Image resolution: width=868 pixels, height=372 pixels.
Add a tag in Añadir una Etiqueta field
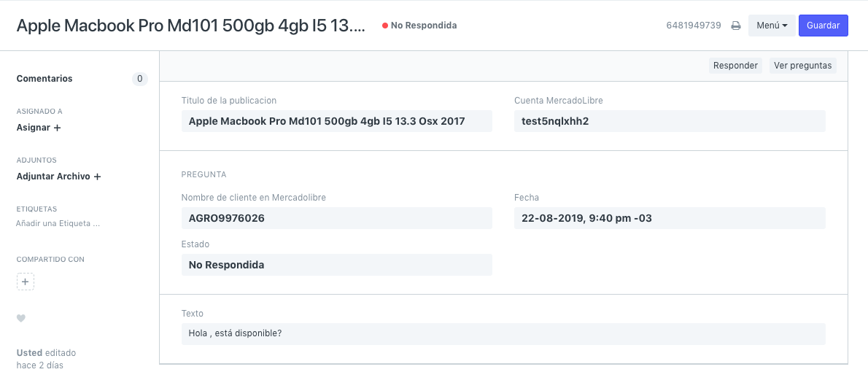coord(58,224)
